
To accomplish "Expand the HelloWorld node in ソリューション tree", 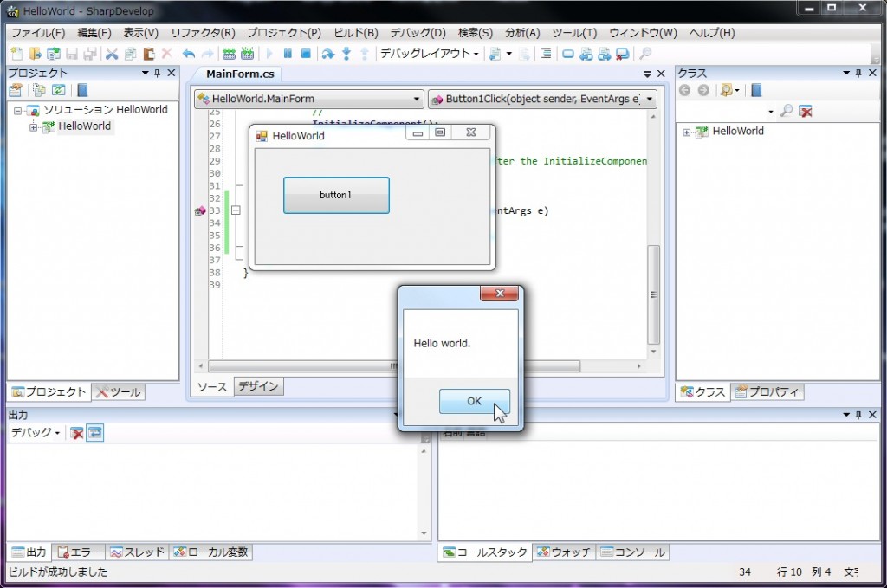I will click(x=35, y=126).
